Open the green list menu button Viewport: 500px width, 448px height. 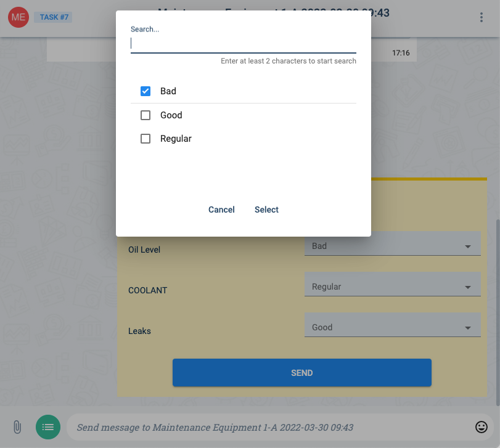pos(48,427)
